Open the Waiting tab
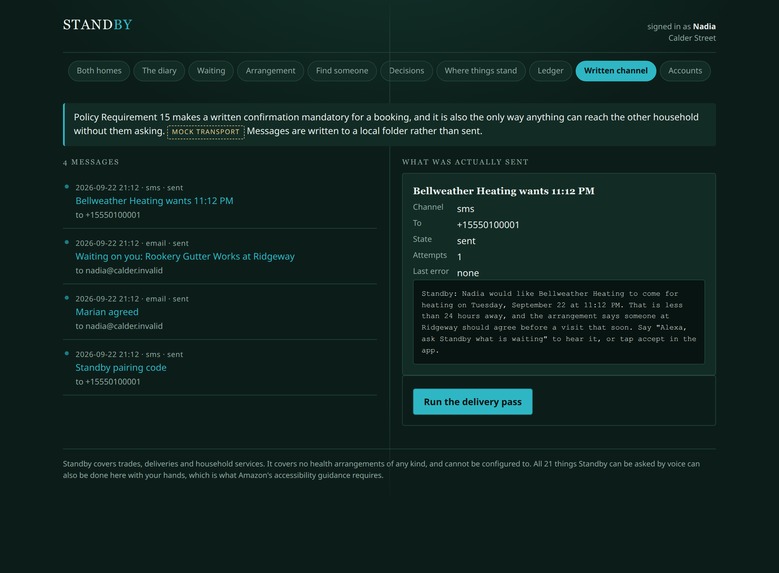 (211, 71)
